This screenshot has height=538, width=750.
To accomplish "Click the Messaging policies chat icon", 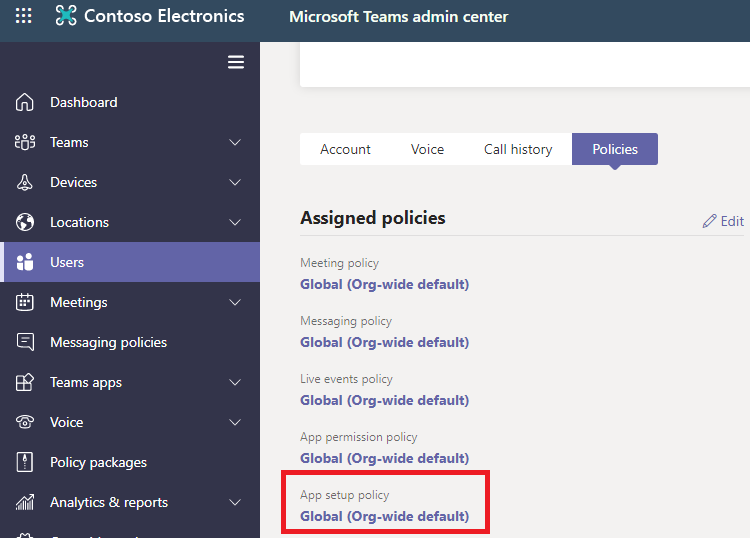I will pyautogui.click(x=24, y=342).
